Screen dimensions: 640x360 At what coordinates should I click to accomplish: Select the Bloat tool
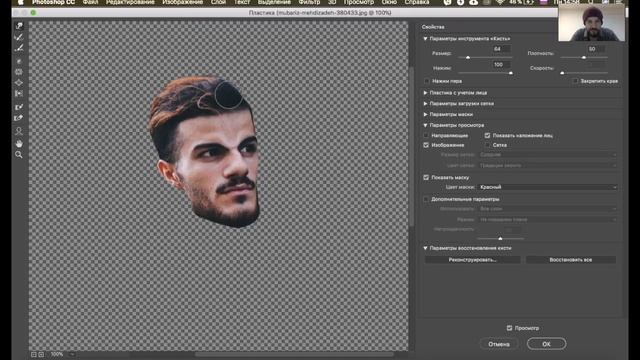(x=19, y=83)
